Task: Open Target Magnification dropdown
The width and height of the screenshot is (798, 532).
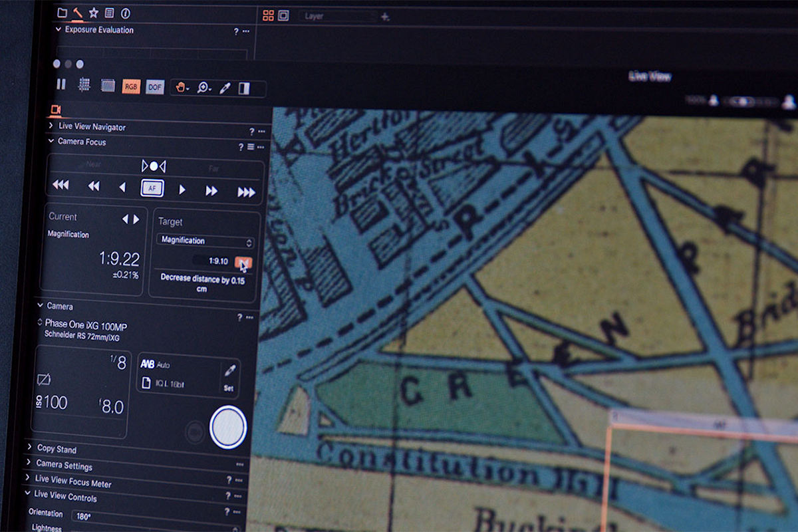Action: 205,241
